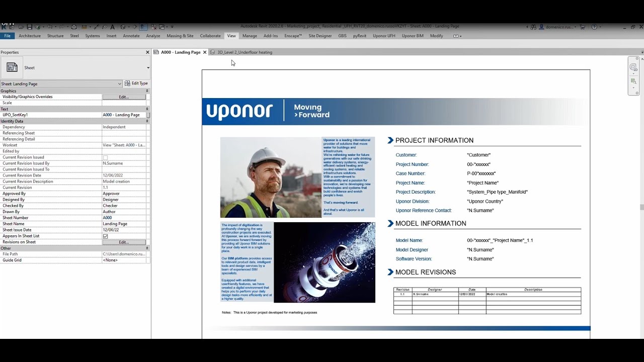Click the 2D Steering Wheel navigation icon
644x362 pixels.
[x=633, y=67]
